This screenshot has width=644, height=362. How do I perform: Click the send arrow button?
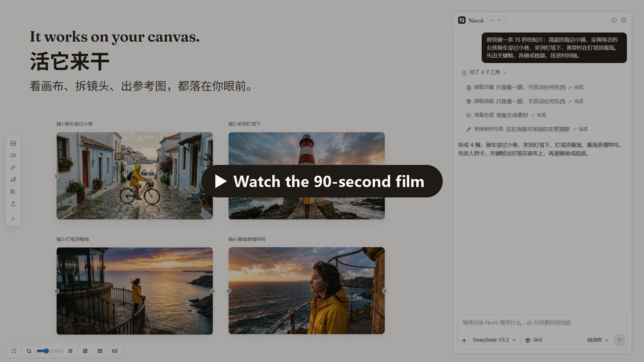tap(620, 340)
